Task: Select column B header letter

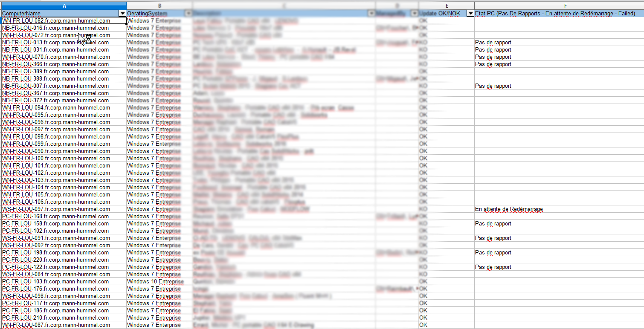Action: [x=159, y=6]
